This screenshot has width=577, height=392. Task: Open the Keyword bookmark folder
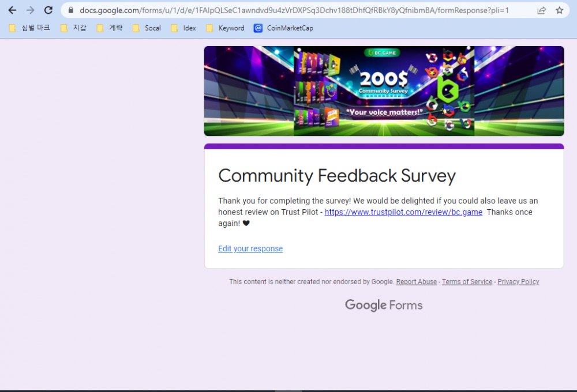pos(225,28)
